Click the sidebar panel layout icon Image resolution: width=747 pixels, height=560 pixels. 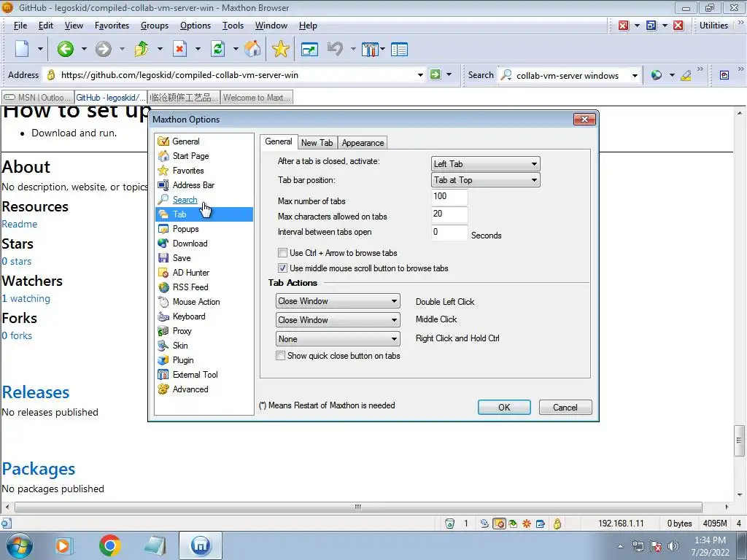tap(399, 49)
